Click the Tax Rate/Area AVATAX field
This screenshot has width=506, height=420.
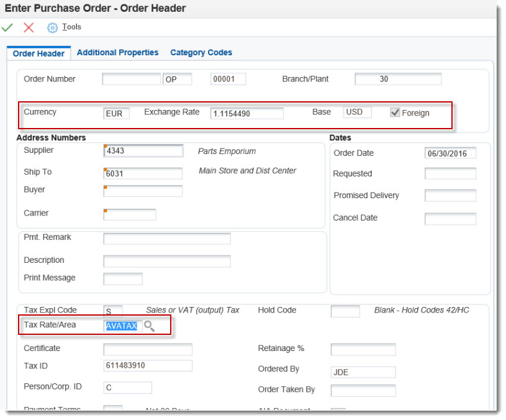click(123, 326)
